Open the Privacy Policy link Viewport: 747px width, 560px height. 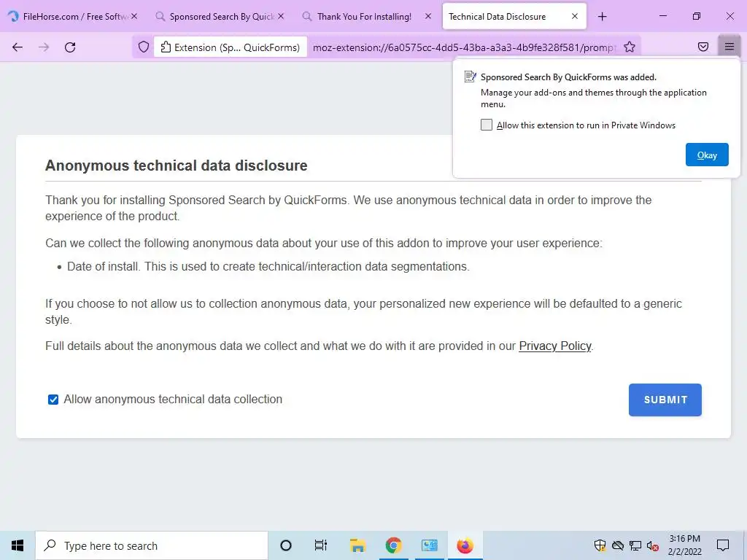pos(555,346)
